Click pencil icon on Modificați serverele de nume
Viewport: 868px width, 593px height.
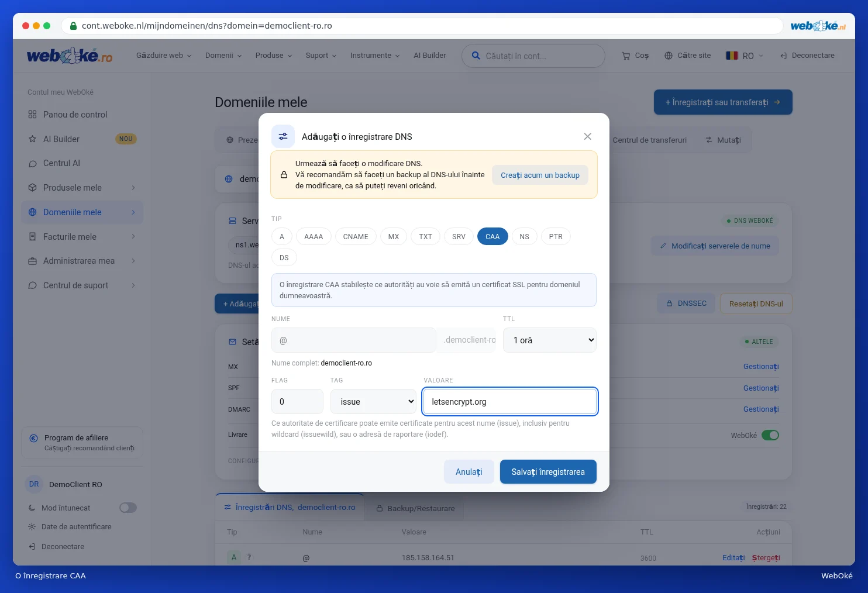coord(663,246)
